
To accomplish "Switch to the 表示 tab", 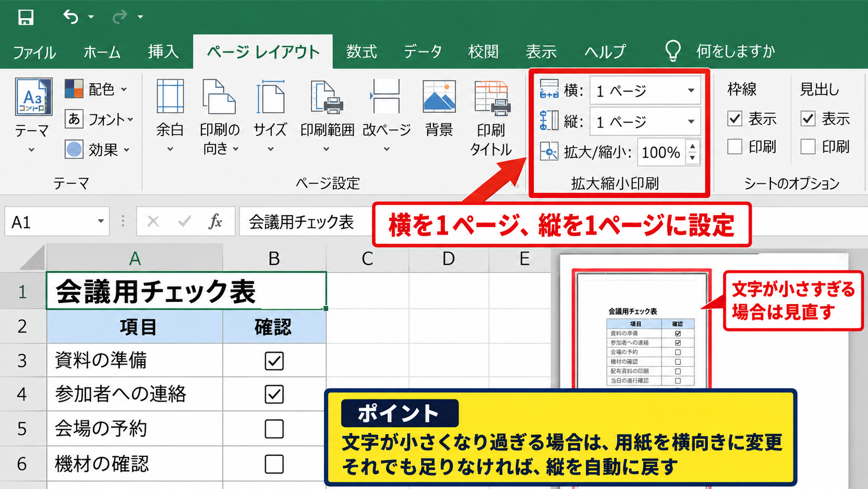I will click(x=541, y=51).
